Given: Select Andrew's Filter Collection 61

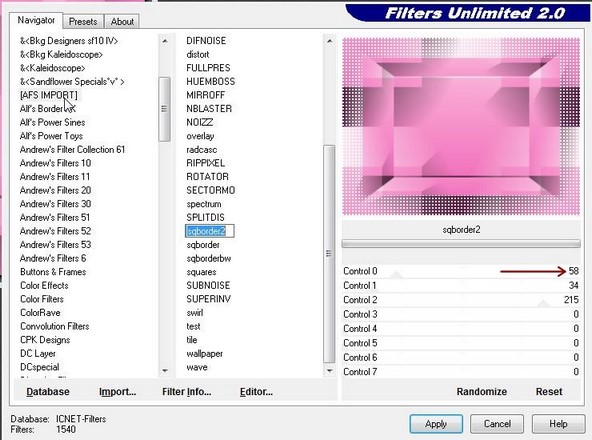Looking at the screenshot, I should 72,150.
